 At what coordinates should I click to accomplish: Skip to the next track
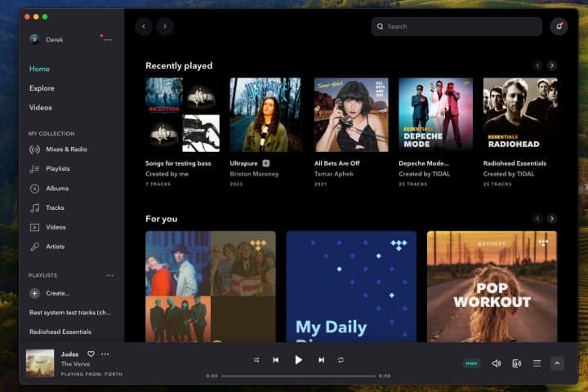click(322, 359)
